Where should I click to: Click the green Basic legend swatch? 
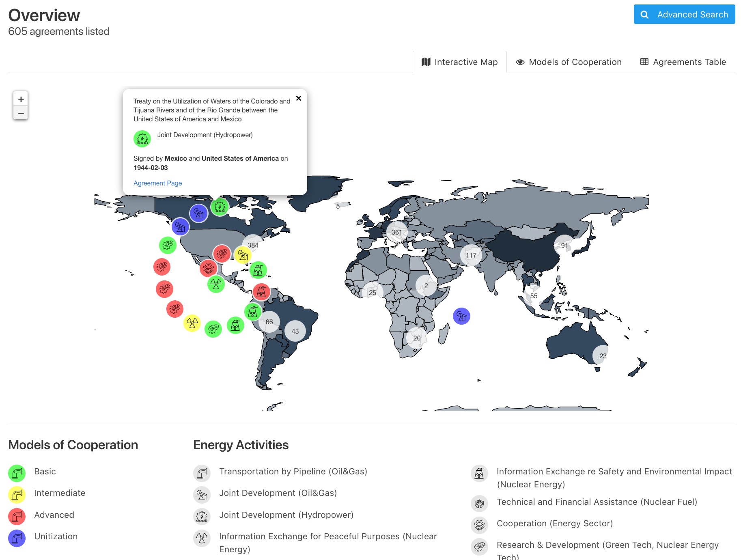click(x=17, y=473)
